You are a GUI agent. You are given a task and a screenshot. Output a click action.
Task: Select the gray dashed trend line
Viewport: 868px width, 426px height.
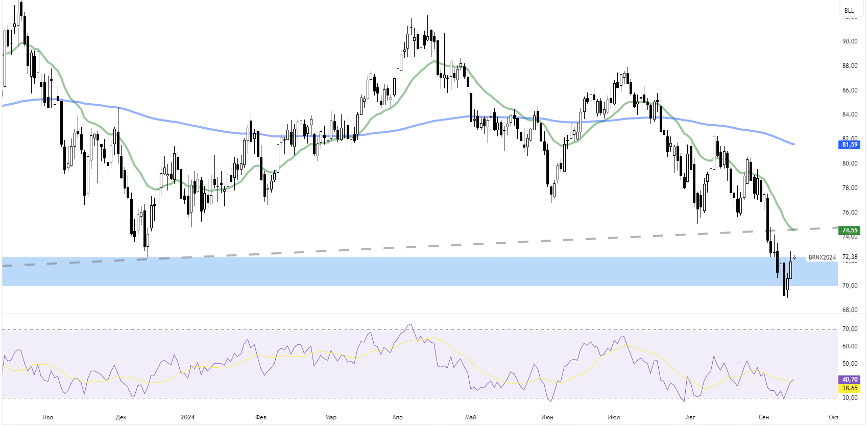pos(419,246)
